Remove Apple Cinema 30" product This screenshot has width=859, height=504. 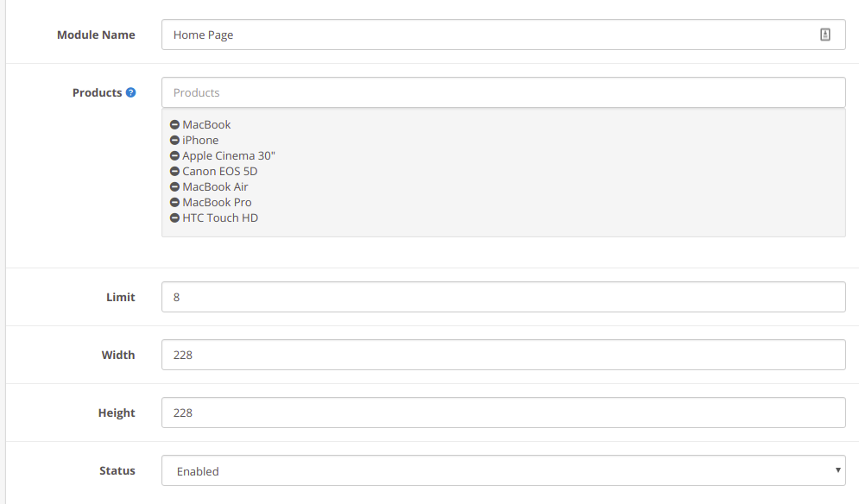point(174,156)
